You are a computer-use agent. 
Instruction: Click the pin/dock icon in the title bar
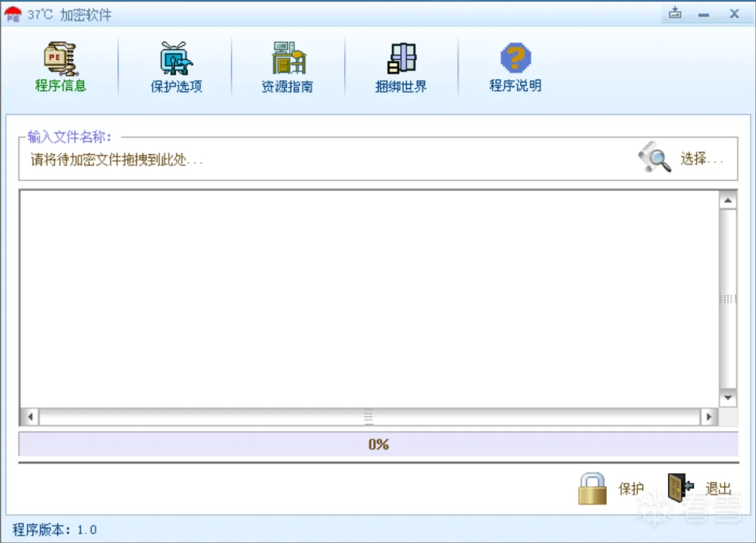[x=674, y=13]
